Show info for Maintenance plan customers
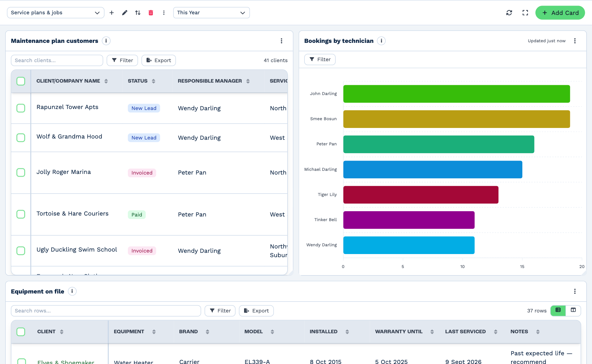The width and height of the screenshot is (592, 364). [x=106, y=41]
